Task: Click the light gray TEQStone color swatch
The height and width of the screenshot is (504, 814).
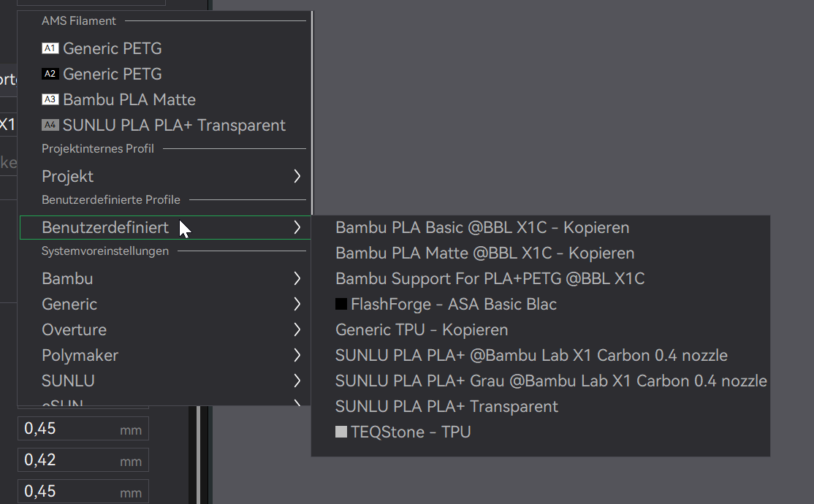Action: [x=341, y=432]
